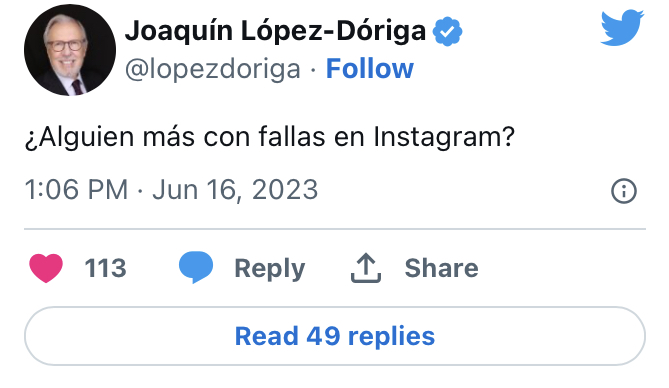Click the word Instagram in the tweet
Viewport: 669px width, 388px height.
[444, 137]
